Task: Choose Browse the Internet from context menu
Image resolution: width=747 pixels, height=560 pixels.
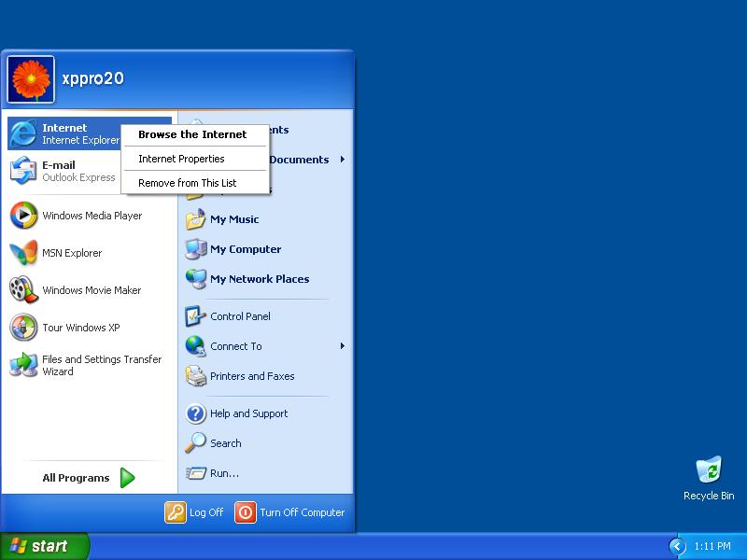Action: click(x=195, y=134)
